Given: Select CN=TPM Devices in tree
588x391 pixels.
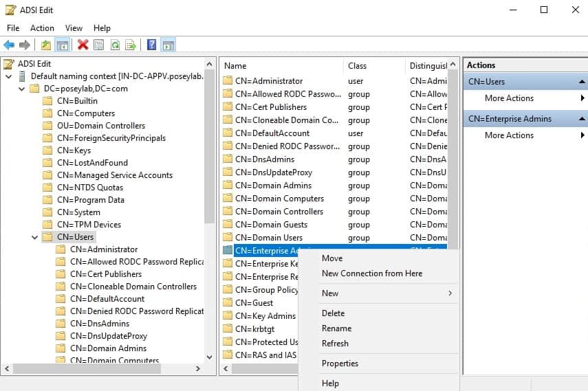Looking at the screenshot, I should pyautogui.click(x=89, y=225).
